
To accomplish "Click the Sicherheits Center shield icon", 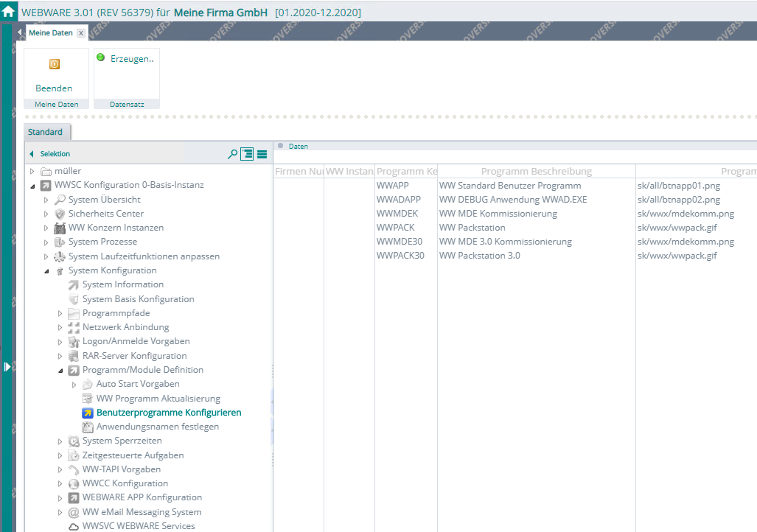I will click(60, 214).
